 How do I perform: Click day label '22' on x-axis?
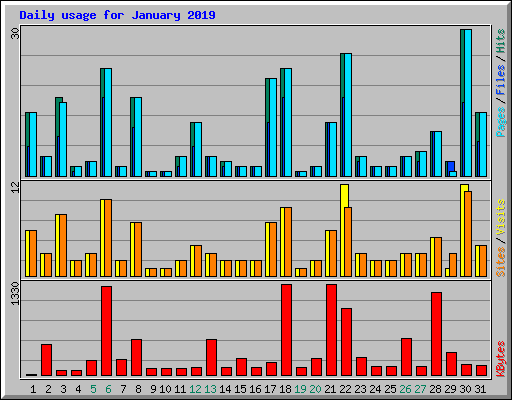click(x=345, y=389)
